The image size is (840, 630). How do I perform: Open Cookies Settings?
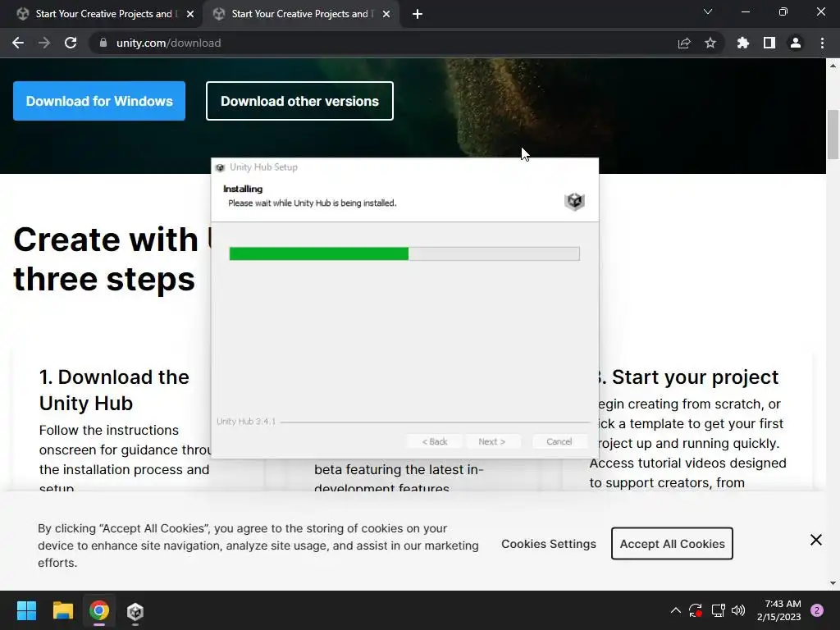tap(549, 544)
